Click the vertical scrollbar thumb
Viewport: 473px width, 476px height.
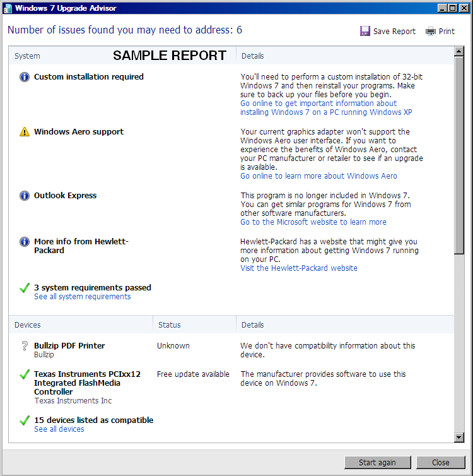pyautogui.click(x=459, y=155)
